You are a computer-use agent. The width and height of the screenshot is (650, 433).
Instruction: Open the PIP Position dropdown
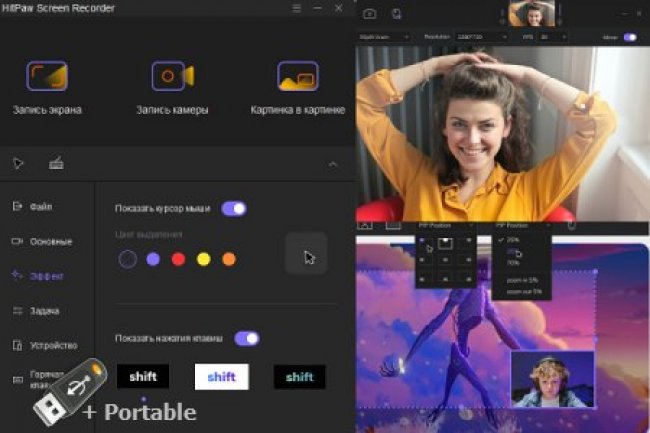(x=446, y=225)
